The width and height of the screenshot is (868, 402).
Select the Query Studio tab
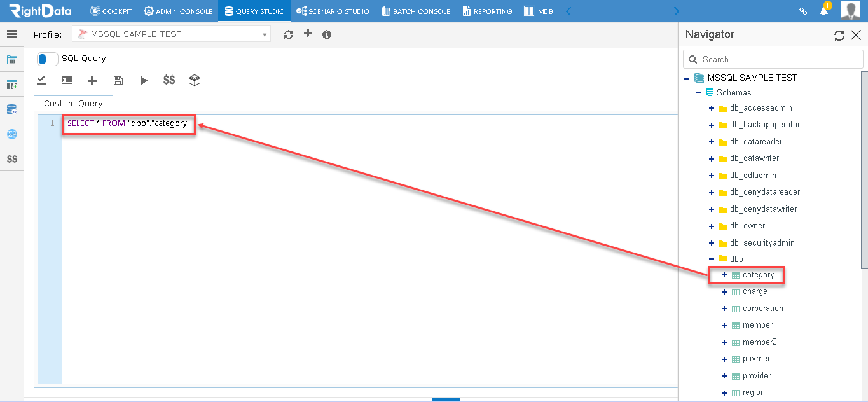click(254, 11)
